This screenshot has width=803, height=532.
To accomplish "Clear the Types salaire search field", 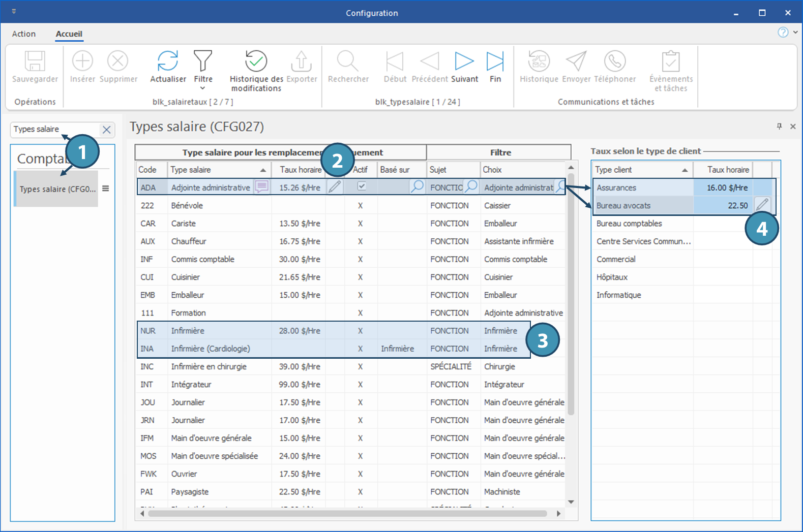I will [106, 130].
